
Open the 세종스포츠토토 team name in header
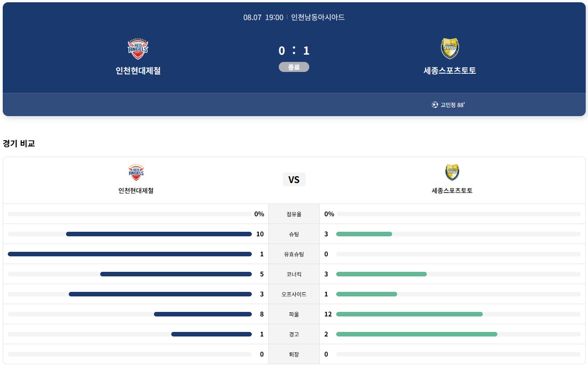click(x=450, y=71)
